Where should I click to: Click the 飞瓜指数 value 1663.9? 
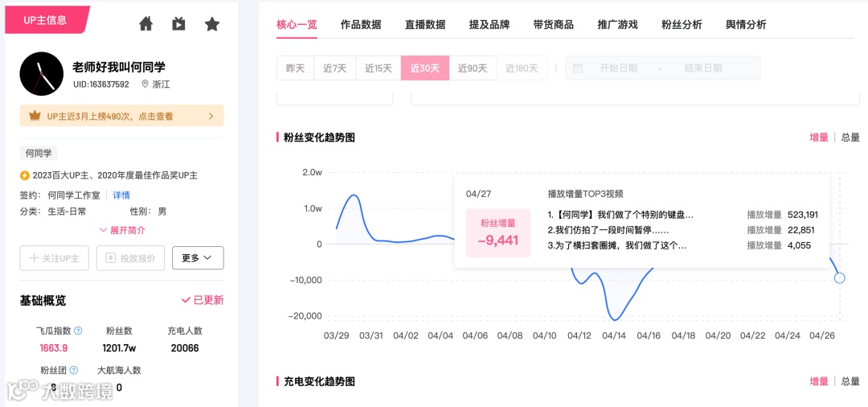click(x=54, y=347)
